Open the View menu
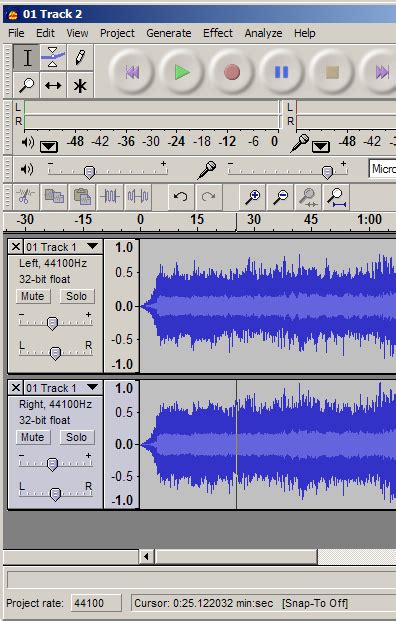The width and height of the screenshot is (396, 621). point(77,33)
